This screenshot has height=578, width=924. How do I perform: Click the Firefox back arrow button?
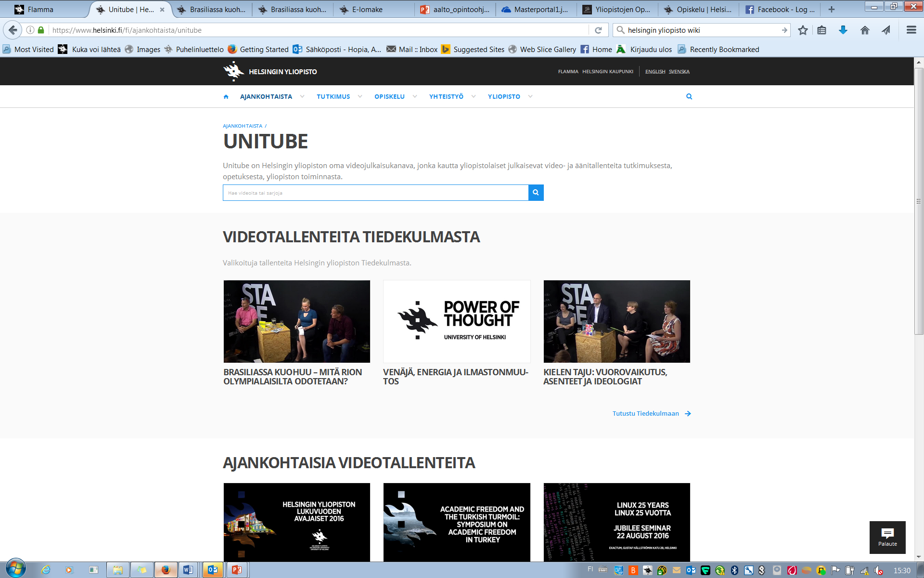[x=13, y=30]
